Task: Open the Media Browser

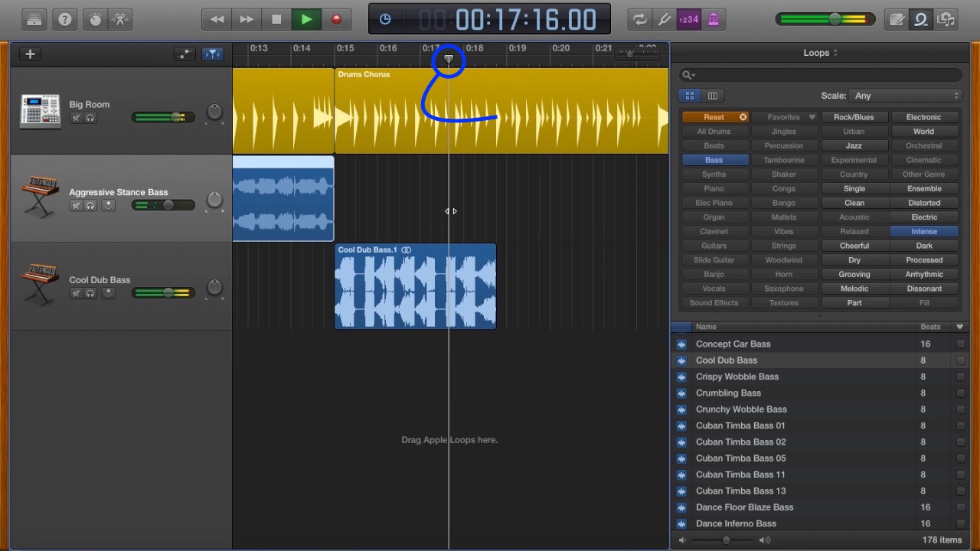Action: click(946, 20)
